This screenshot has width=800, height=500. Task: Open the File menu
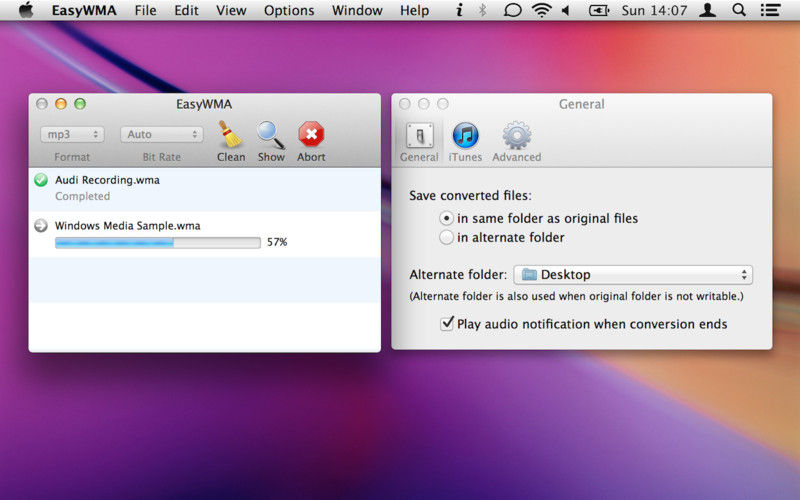(x=145, y=10)
